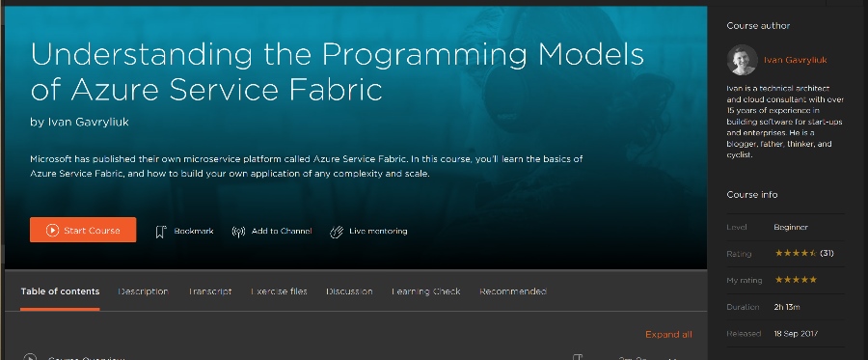This screenshot has width=868, height=360.
Task: Click the Course info heading
Action: (x=751, y=194)
